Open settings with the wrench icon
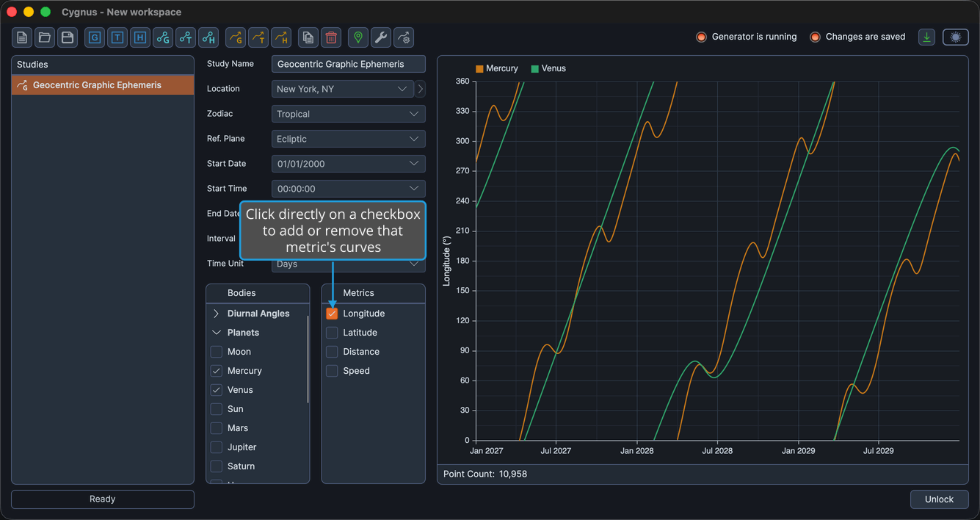 (381, 37)
